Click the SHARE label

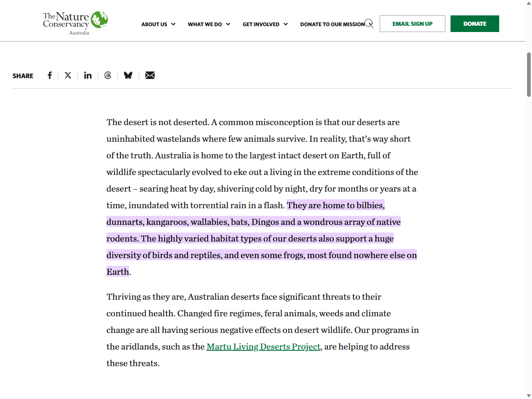23,76
